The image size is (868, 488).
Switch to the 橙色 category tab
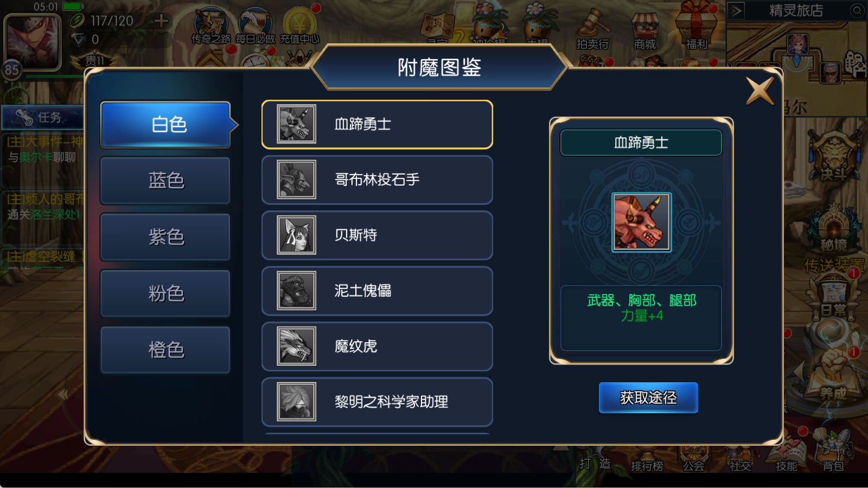point(165,350)
